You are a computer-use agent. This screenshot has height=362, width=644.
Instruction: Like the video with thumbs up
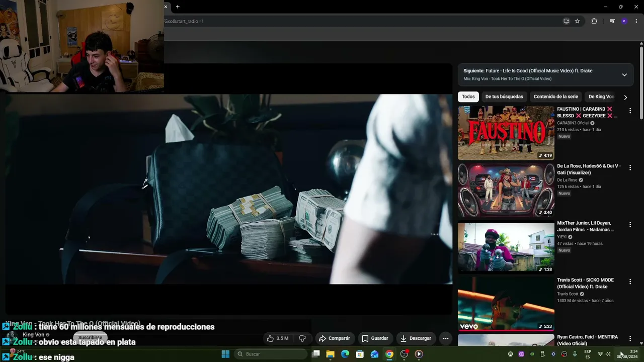coord(277,338)
